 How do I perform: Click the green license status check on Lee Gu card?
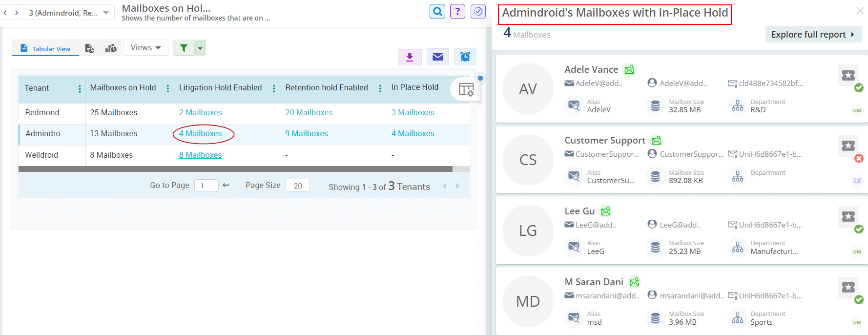click(859, 229)
